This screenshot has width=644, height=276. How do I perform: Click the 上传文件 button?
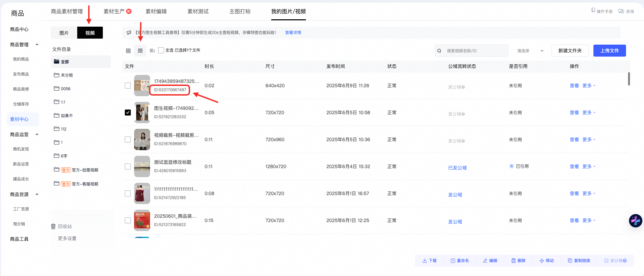point(610,51)
